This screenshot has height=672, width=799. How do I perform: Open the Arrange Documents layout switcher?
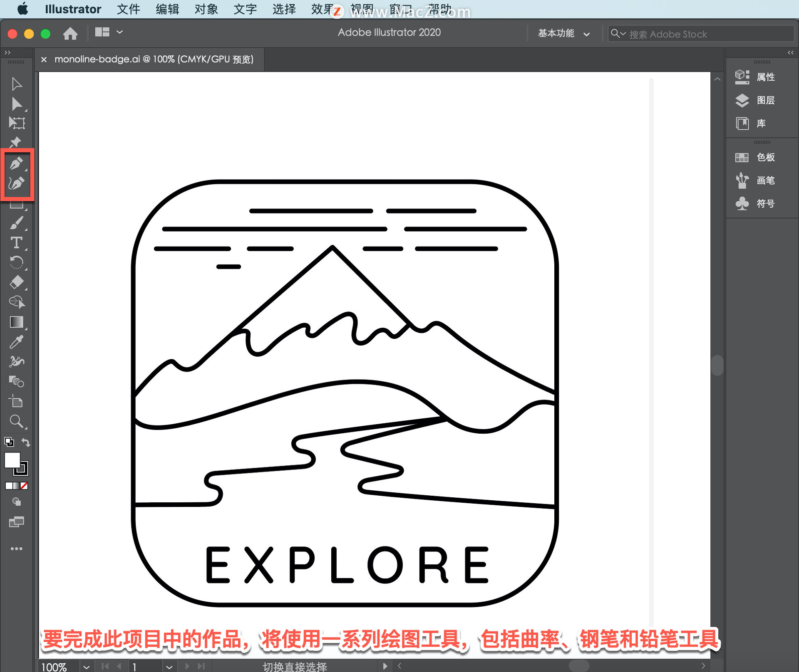pos(109,32)
